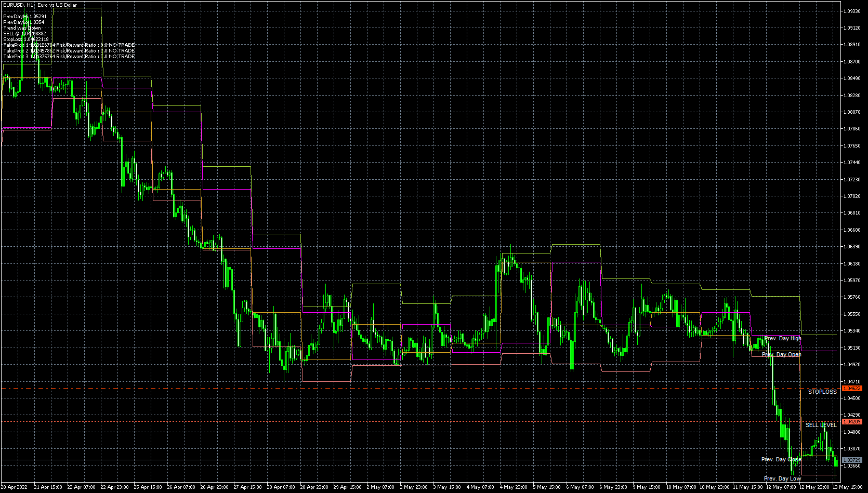Click the 1.04209 sell price tag
The image size is (868, 493).
852,422
